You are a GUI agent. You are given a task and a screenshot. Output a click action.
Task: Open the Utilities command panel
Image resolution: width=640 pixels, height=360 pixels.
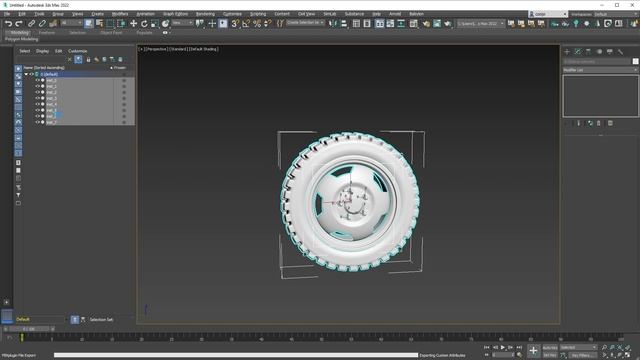(620, 51)
